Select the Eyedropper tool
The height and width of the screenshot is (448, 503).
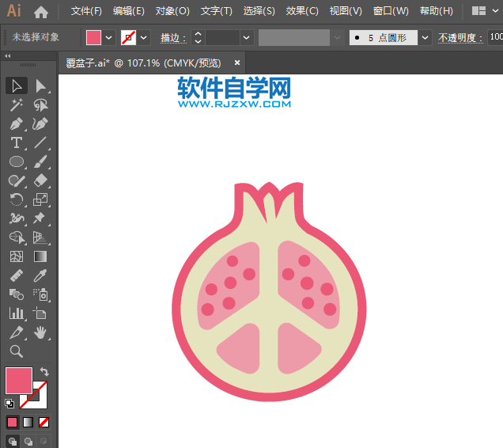[x=40, y=275]
